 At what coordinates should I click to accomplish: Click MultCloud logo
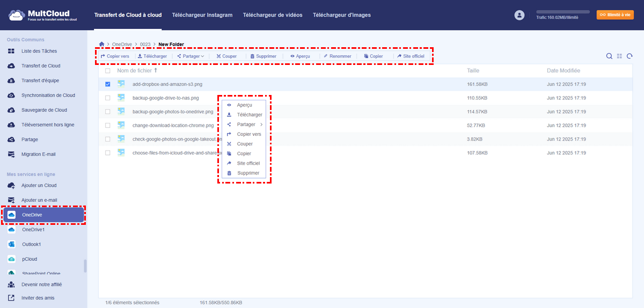[43, 16]
